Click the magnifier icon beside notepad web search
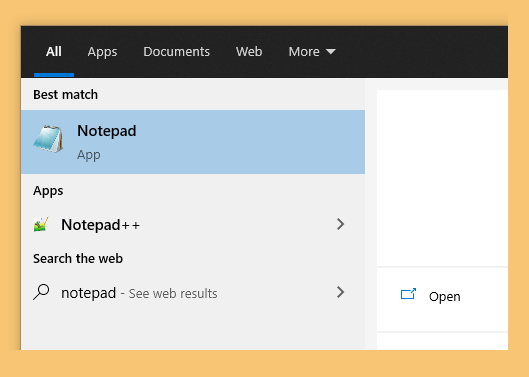Image resolution: width=529 pixels, height=377 pixels. [x=41, y=292]
